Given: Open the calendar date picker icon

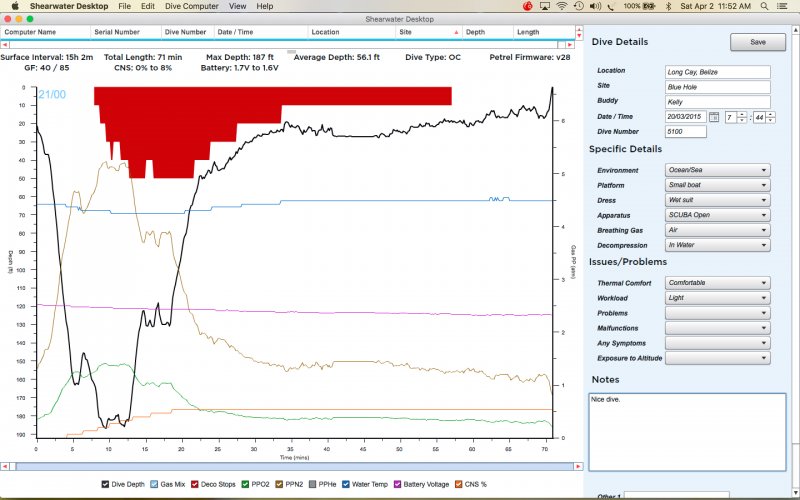Looking at the screenshot, I should point(714,117).
